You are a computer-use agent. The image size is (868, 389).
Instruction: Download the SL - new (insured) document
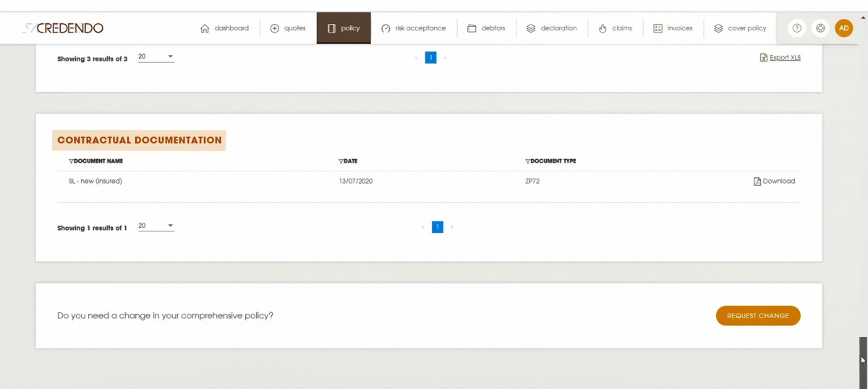[774, 181]
